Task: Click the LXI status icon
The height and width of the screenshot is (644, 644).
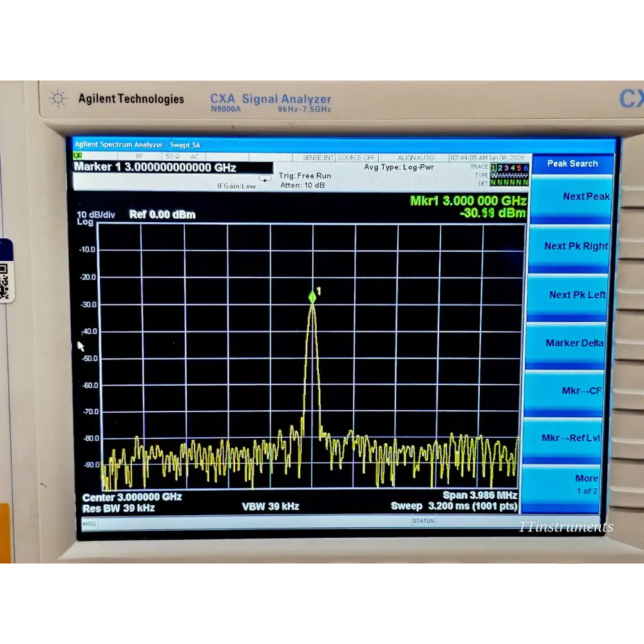Action: 78,156
